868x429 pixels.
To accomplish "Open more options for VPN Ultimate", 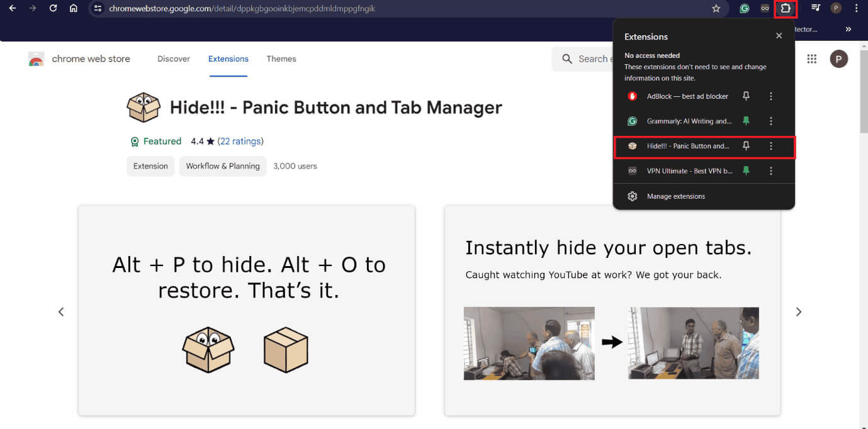I will (771, 170).
